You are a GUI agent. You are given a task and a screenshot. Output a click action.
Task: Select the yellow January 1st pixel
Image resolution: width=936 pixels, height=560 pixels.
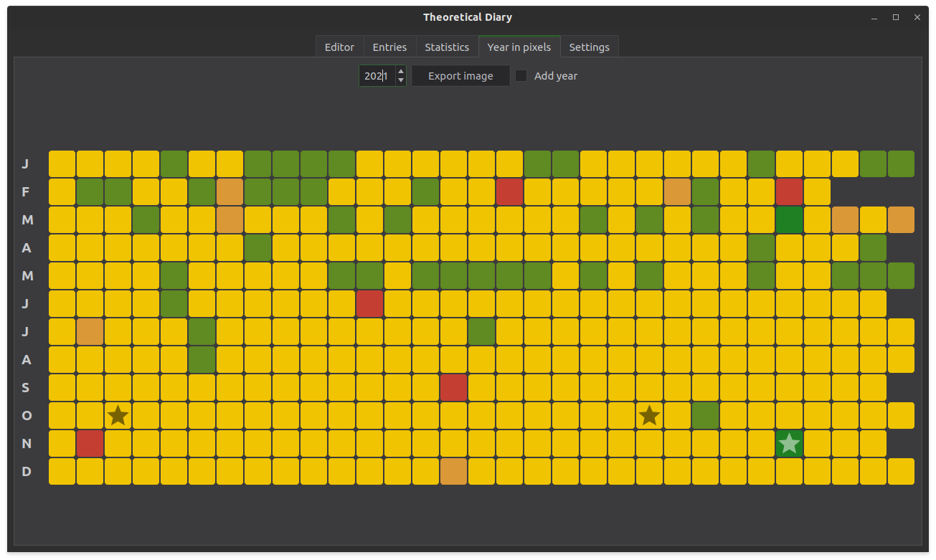pyautogui.click(x=62, y=163)
